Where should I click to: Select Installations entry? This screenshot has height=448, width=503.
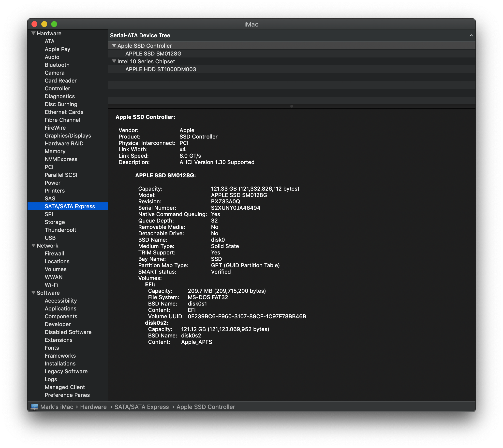point(60,364)
